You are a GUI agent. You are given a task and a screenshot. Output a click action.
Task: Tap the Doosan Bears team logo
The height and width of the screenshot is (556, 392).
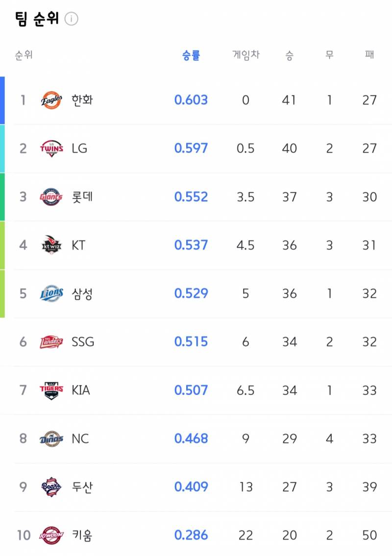[x=51, y=487]
